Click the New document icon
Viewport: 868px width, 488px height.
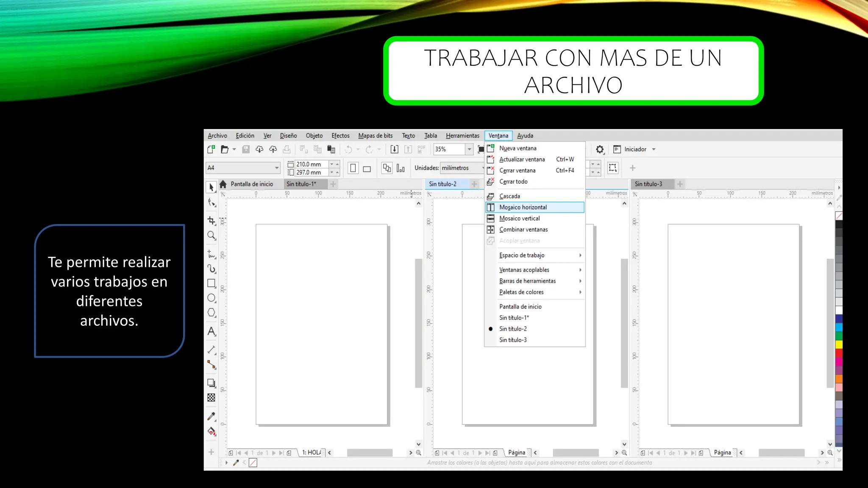[x=211, y=149]
